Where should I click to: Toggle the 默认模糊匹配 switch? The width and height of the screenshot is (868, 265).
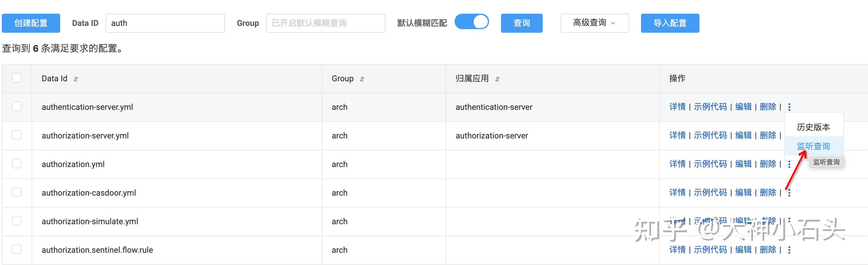pyautogui.click(x=472, y=22)
